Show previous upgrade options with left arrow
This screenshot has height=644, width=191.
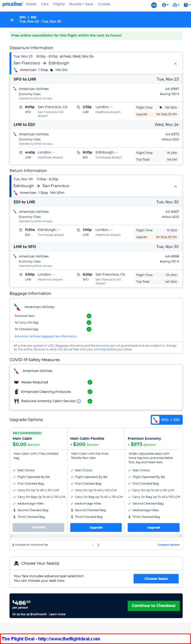coord(93,545)
